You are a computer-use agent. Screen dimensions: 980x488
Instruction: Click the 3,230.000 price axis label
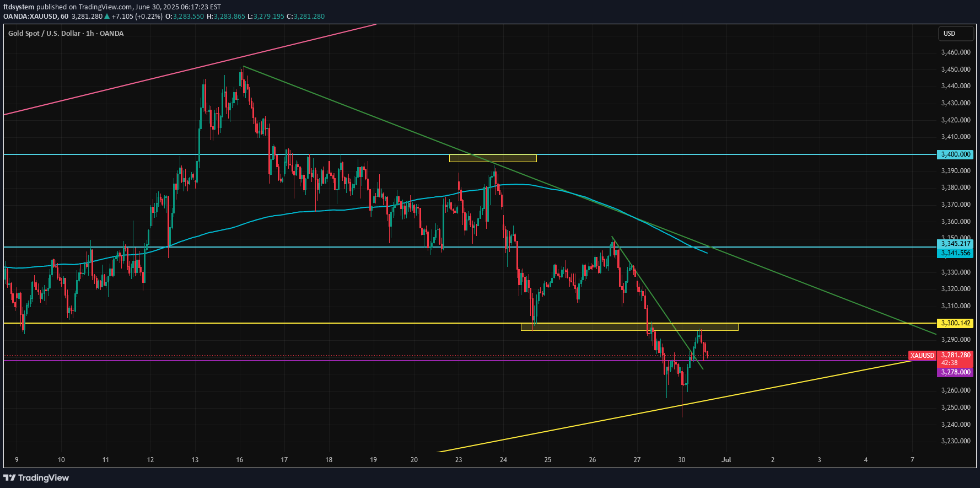(x=955, y=441)
